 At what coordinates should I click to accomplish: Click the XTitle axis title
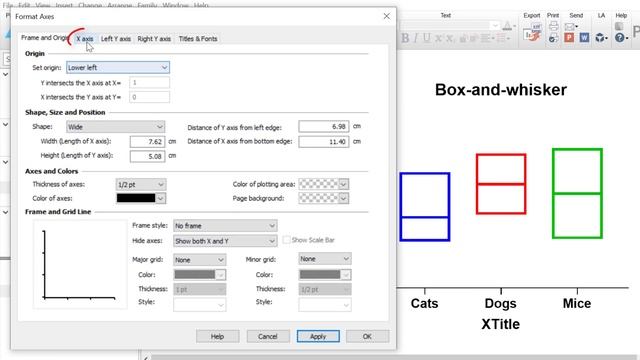coord(500,324)
